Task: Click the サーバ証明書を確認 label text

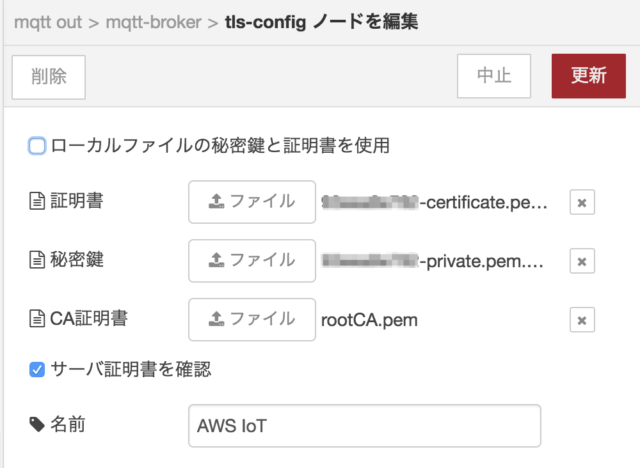Action: pos(131,369)
